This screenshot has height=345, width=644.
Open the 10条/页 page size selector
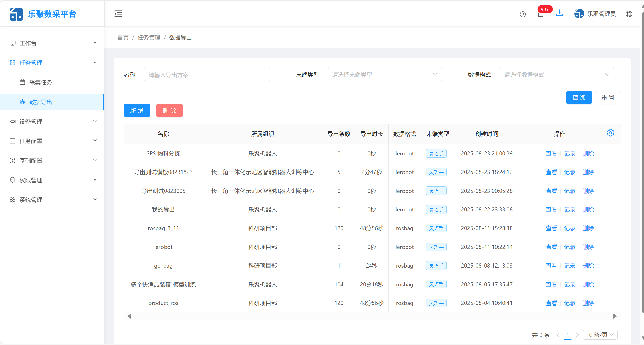600,335
